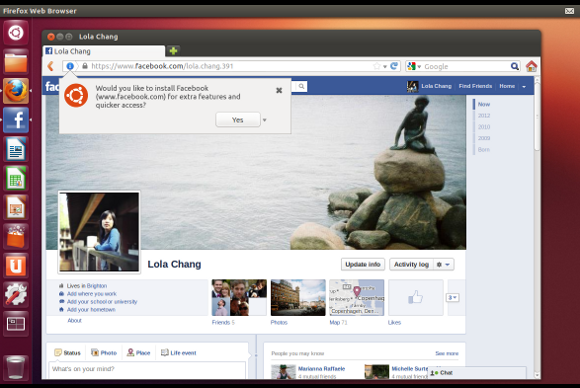Open the Friends thumbnail box

coord(239,297)
